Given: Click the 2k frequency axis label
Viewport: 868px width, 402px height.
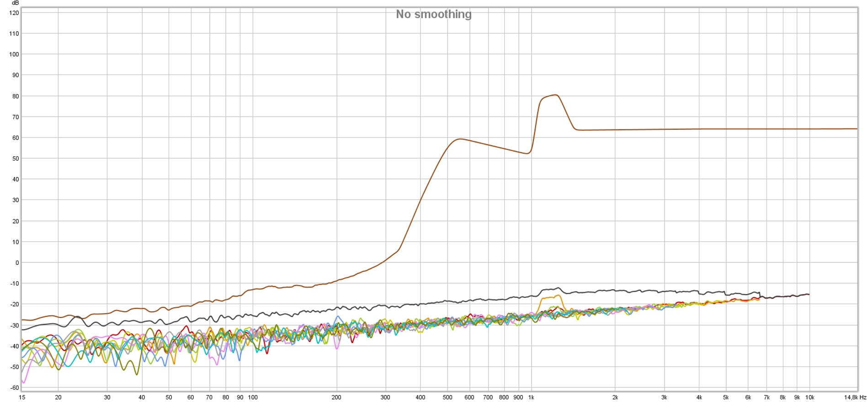Looking at the screenshot, I should (615, 397).
